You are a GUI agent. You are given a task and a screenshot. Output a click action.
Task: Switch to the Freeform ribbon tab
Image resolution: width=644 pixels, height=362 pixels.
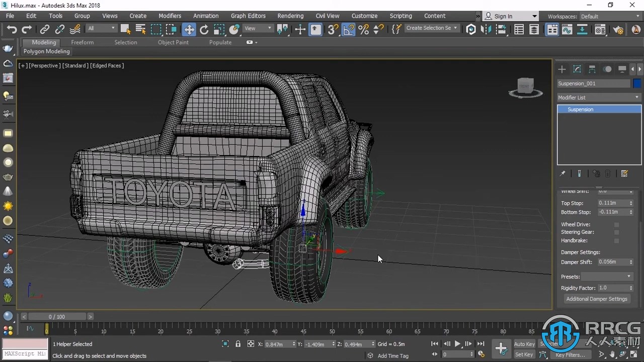[82, 42]
